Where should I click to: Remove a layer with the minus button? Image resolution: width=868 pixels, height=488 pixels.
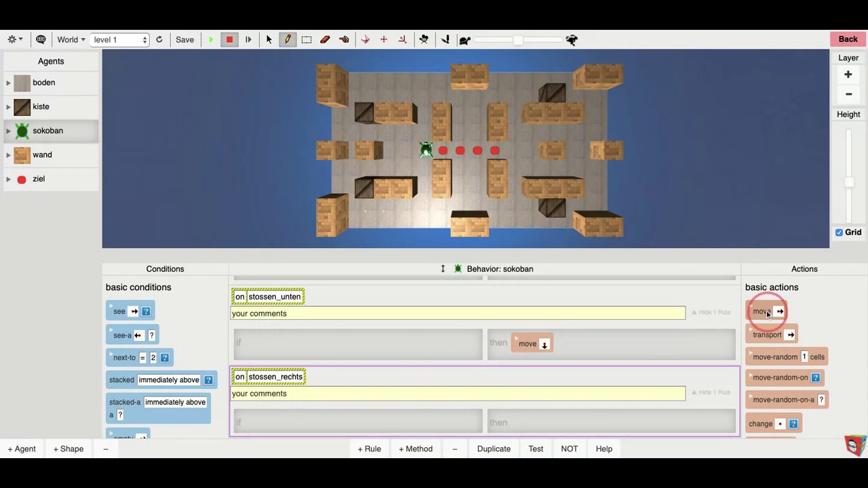click(x=848, y=94)
